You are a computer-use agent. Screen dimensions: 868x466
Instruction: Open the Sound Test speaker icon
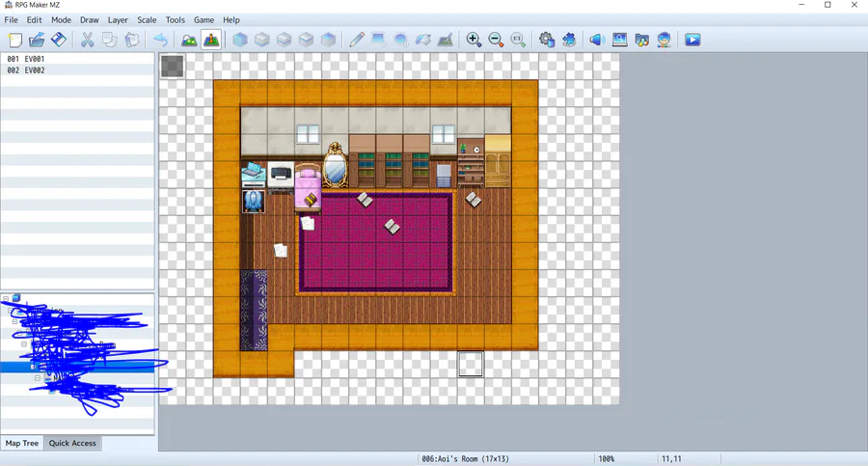click(596, 40)
